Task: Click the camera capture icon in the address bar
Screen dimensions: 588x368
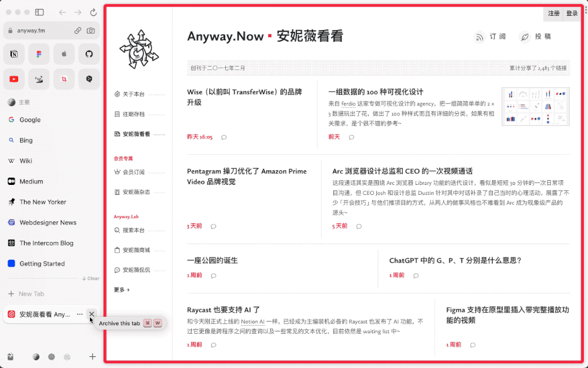Action: 91,29
